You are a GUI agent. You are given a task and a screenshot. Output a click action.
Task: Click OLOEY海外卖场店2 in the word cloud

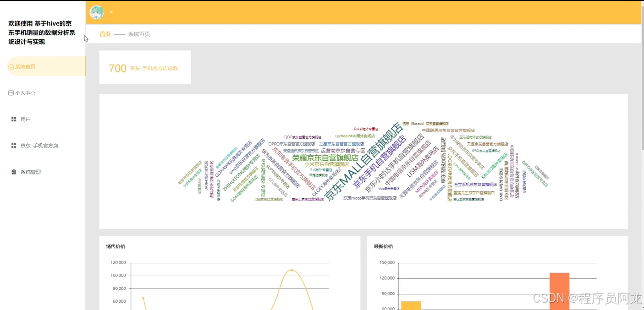pos(327,183)
